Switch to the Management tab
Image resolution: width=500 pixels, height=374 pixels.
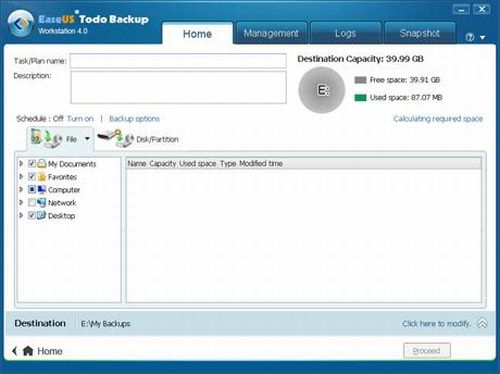(x=271, y=33)
